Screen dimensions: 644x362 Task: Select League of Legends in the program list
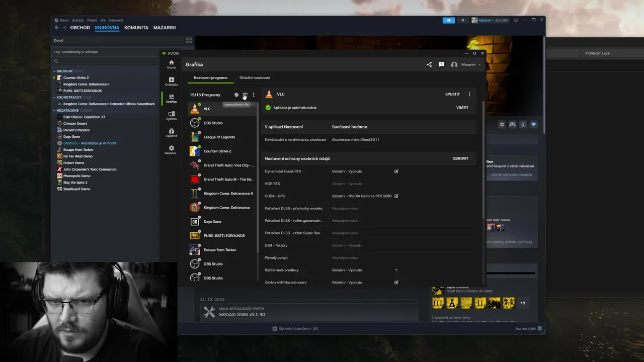222,137
